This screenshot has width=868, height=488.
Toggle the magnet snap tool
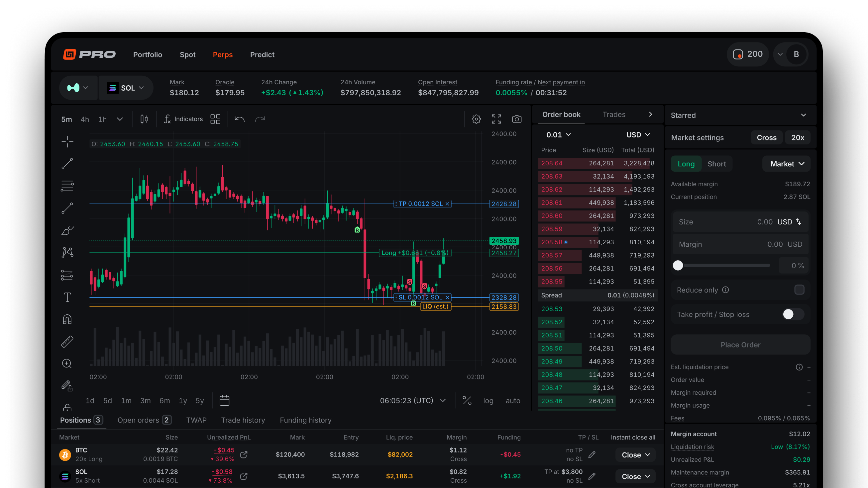coord(67,319)
